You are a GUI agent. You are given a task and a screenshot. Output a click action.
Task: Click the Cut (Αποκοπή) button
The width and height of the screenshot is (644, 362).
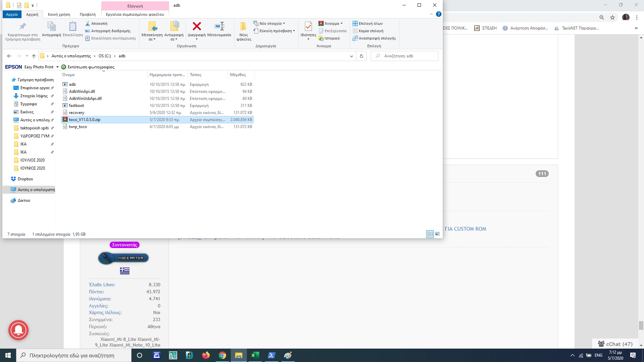[96, 23]
